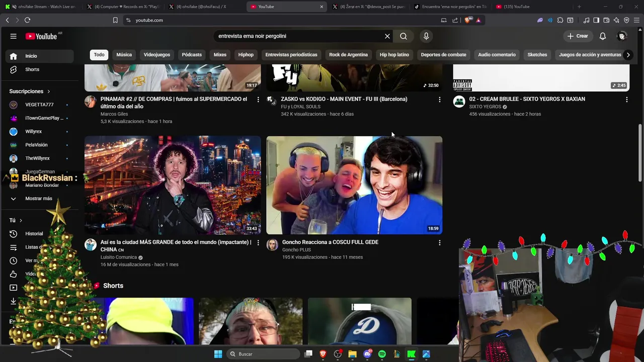Open PelaVisión subscription channel

[41, 145]
